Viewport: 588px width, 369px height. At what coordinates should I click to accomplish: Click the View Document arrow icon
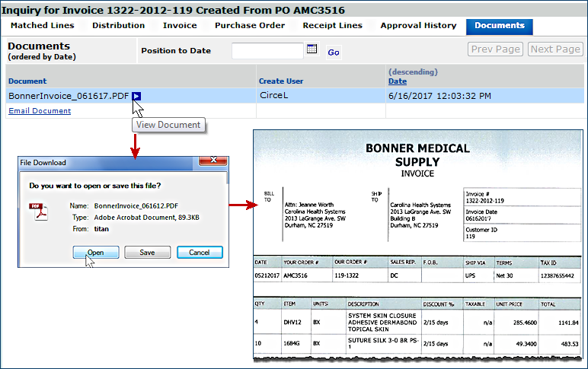point(136,96)
